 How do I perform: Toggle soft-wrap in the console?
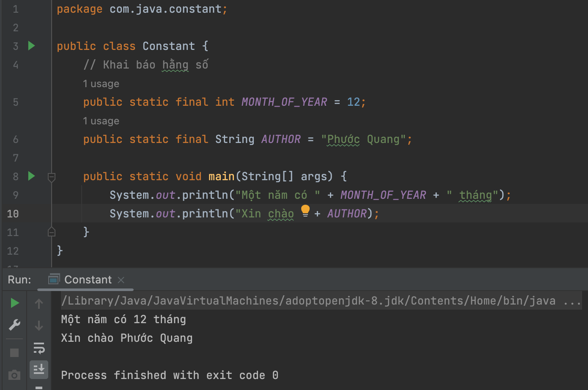tap(39, 348)
